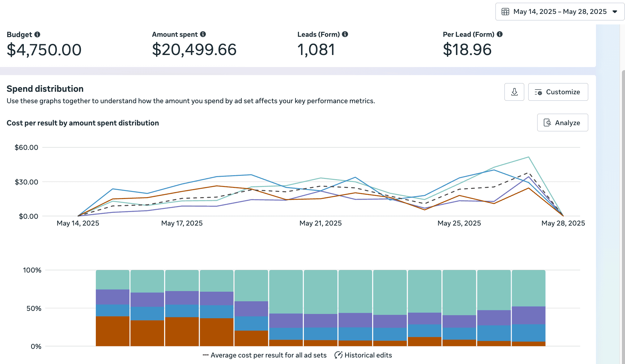Click the May 21, 2025 axis label
The image size is (625, 364).
tap(321, 223)
